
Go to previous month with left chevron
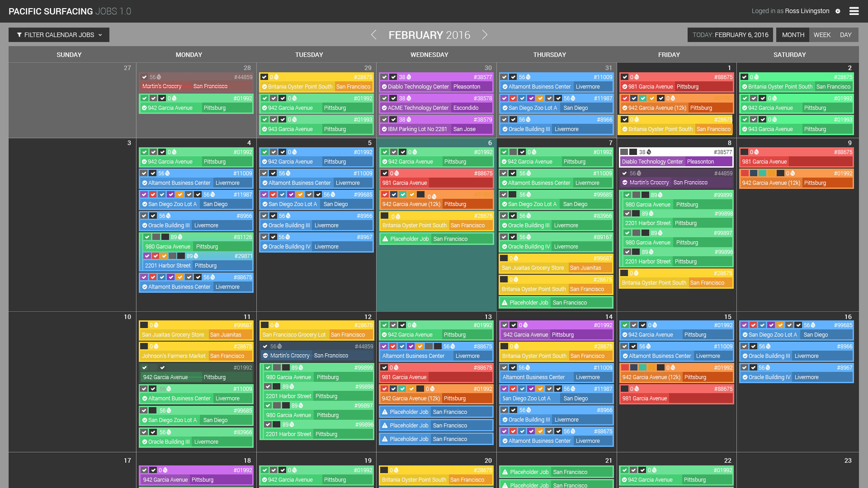click(373, 35)
